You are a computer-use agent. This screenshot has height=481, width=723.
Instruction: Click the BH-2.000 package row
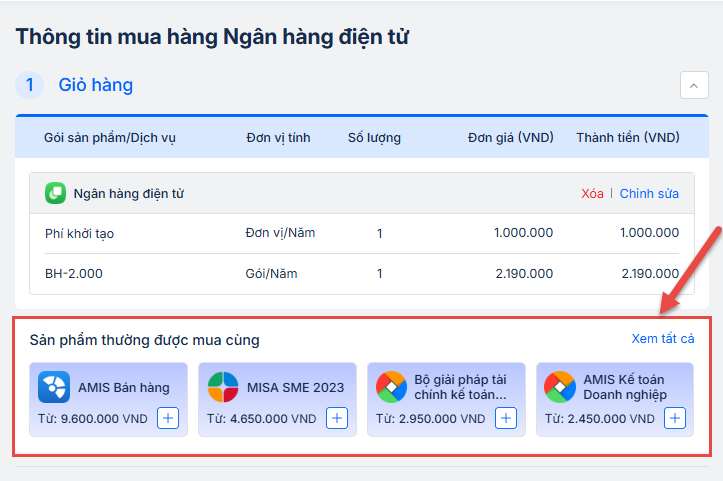pyautogui.click(x=362, y=273)
